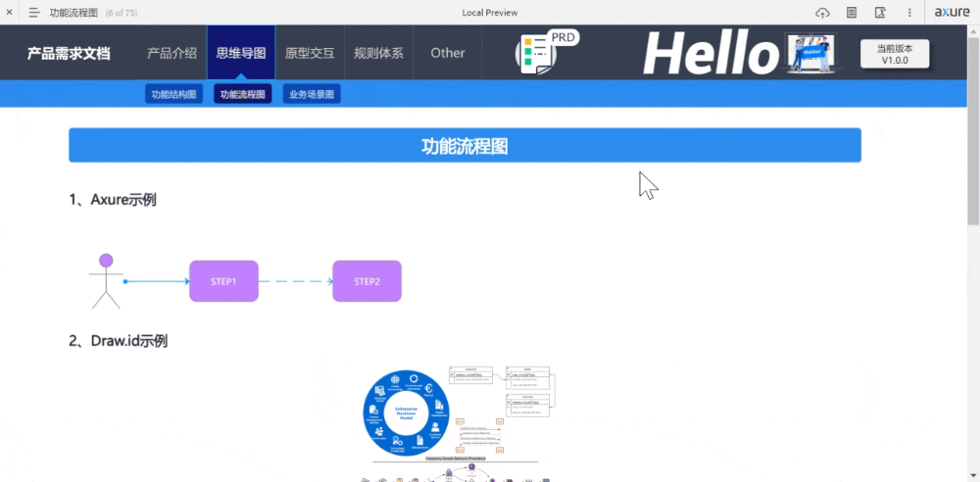The width and height of the screenshot is (980, 482).
Task: Open the three-dot more options menu
Action: [x=909, y=13]
